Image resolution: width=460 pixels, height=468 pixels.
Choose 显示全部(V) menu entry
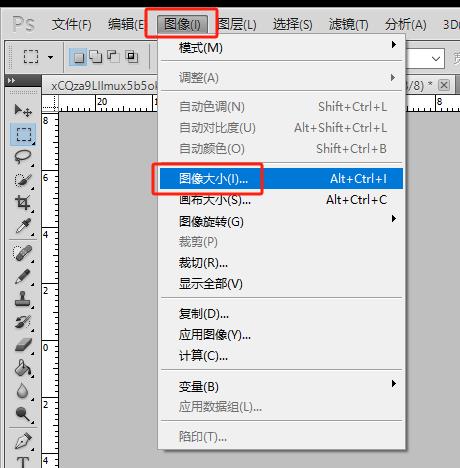click(x=282, y=284)
